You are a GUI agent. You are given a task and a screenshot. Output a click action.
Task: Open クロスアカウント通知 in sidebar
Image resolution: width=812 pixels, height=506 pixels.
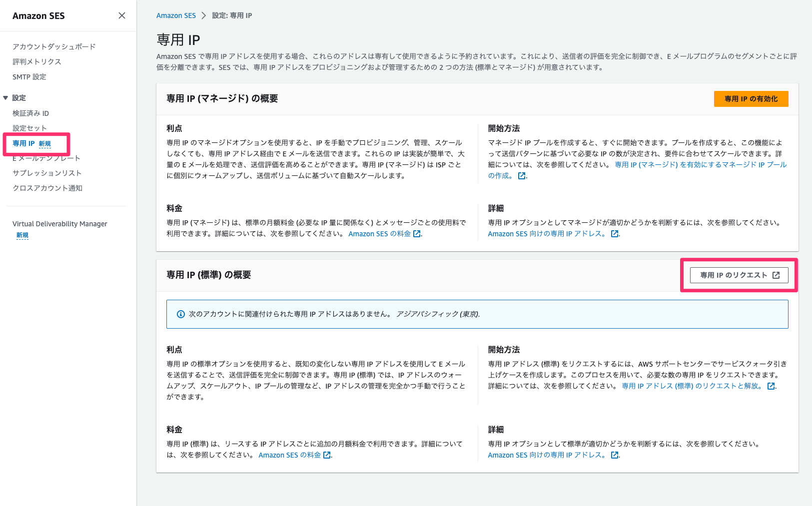click(47, 188)
